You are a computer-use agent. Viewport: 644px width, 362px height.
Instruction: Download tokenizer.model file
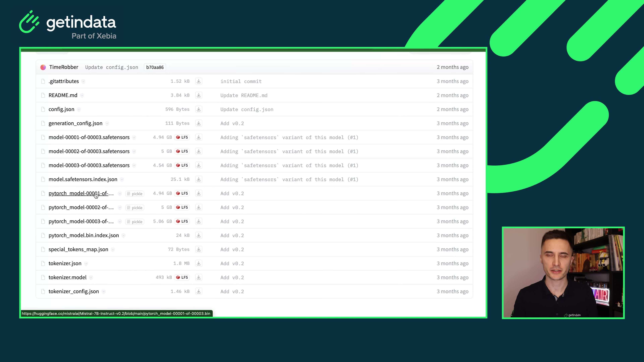pos(199,277)
